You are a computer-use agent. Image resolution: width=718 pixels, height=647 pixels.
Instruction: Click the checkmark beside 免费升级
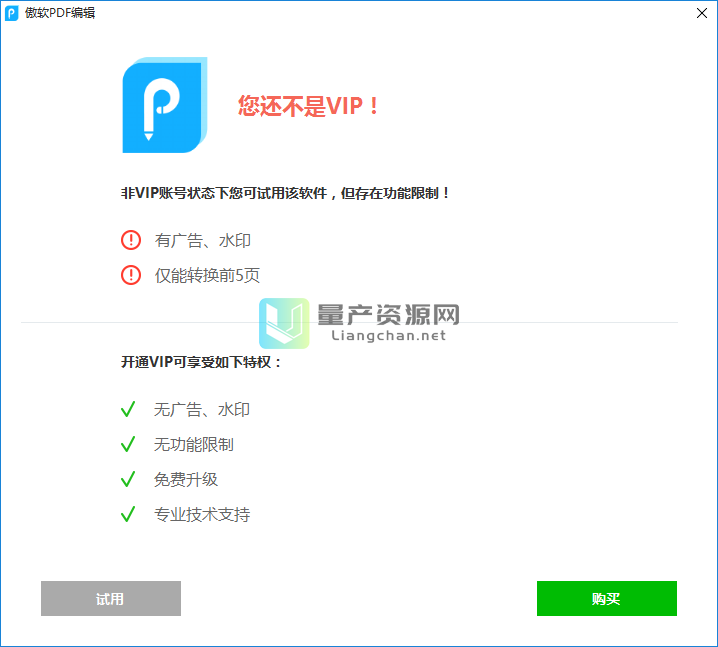point(128,479)
